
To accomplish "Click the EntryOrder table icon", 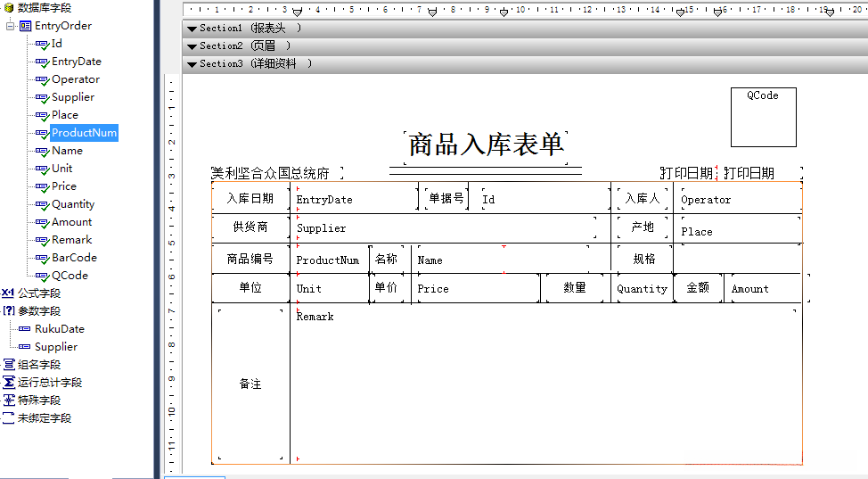I will click(x=25, y=26).
